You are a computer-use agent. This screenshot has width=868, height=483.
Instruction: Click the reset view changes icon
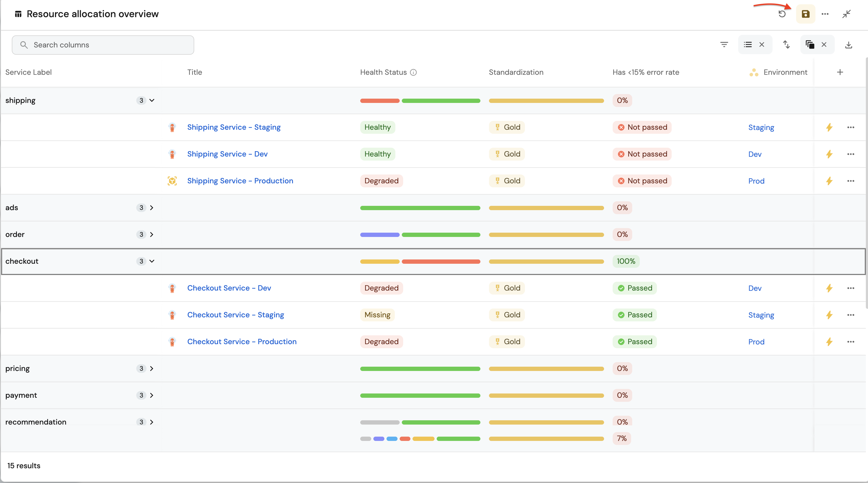[782, 14]
